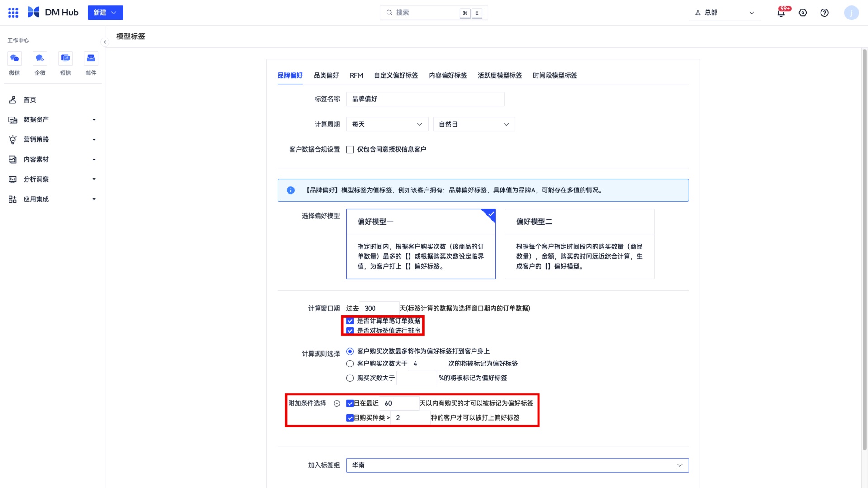Select 客户购买次数大于 radio option
The width and height of the screenshot is (868, 488).
[350, 364]
